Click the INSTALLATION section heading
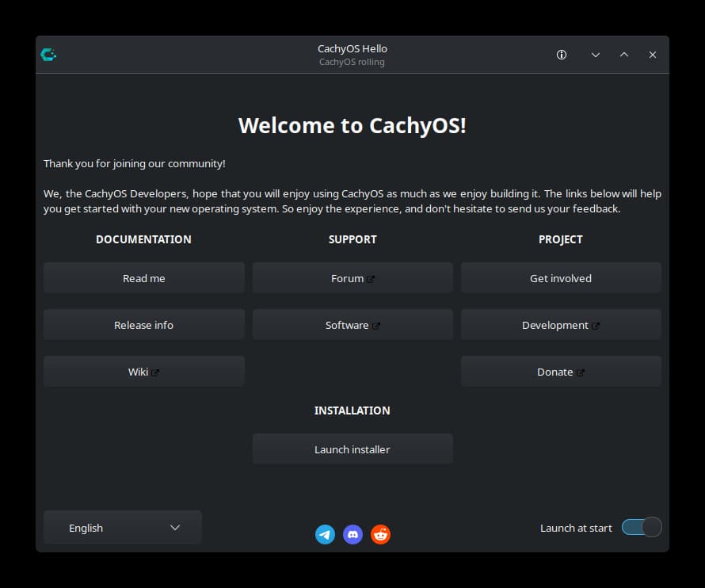Viewport: 705px width, 588px height. tap(352, 410)
